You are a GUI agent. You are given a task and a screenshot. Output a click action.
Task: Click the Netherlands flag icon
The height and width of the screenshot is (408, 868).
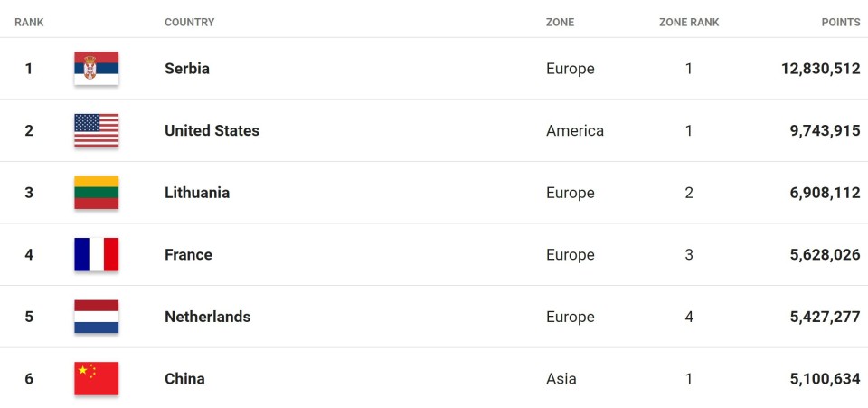click(x=97, y=317)
